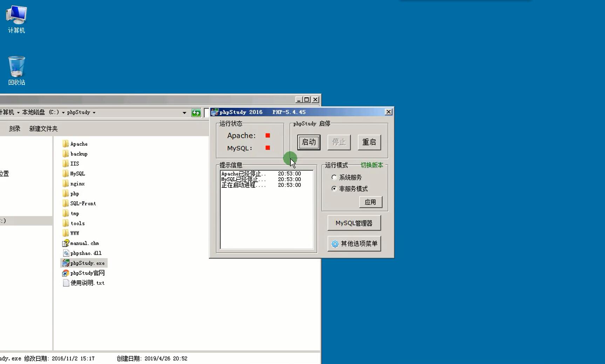Open the MySQL管理器 button

point(354,223)
